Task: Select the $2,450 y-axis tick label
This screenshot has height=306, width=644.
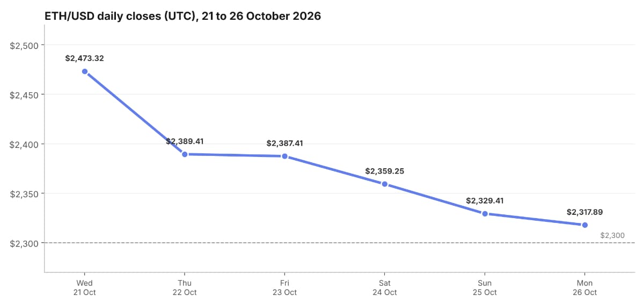Action: 24,95
